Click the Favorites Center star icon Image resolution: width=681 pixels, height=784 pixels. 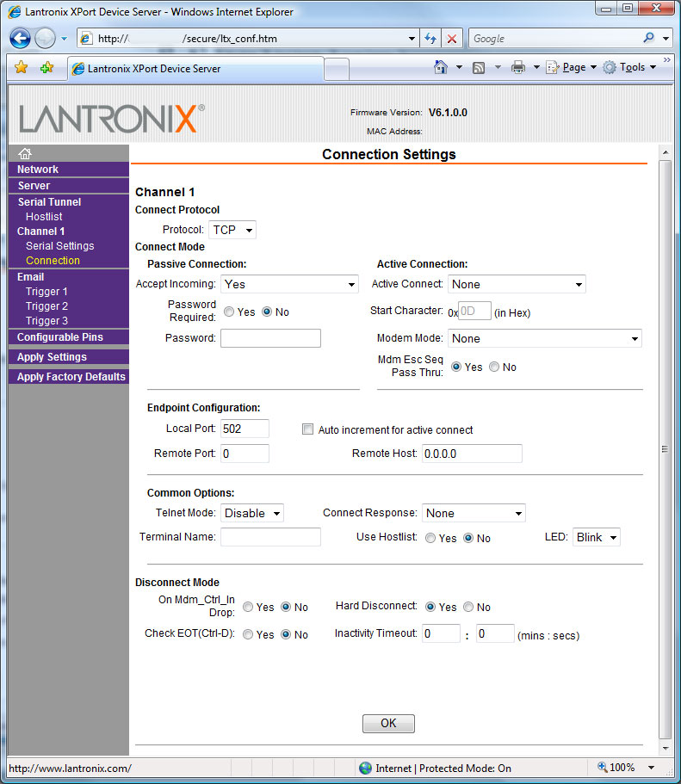[x=21, y=67]
